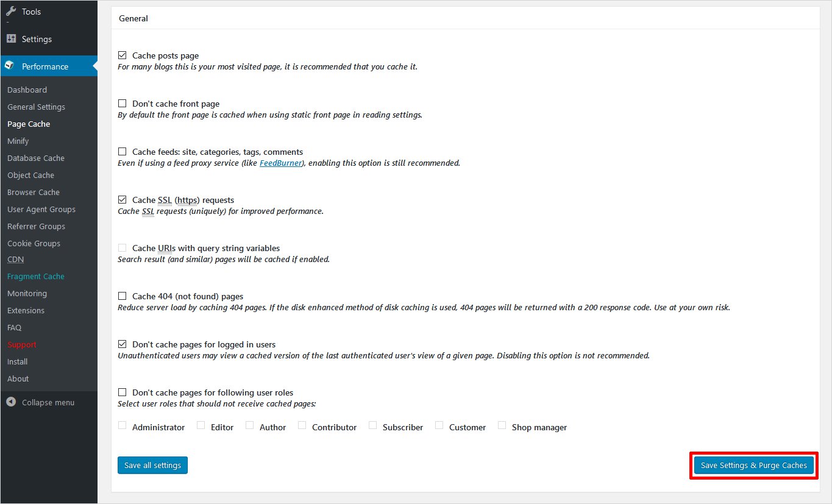Open the FeedBurner link
The width and height of the screenshot is (832, 504).
coord(280,163)
